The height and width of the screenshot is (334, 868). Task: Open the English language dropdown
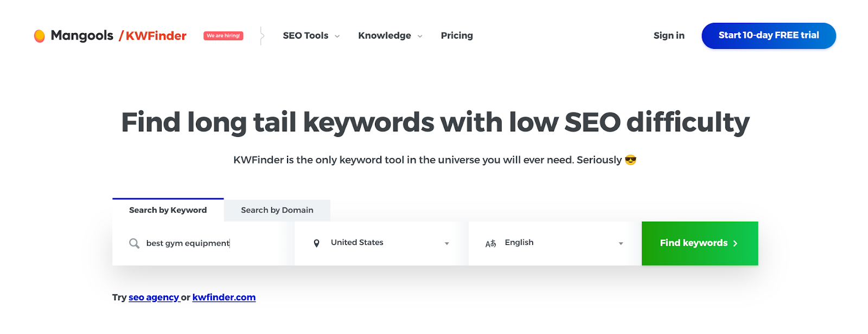(554, 243)
